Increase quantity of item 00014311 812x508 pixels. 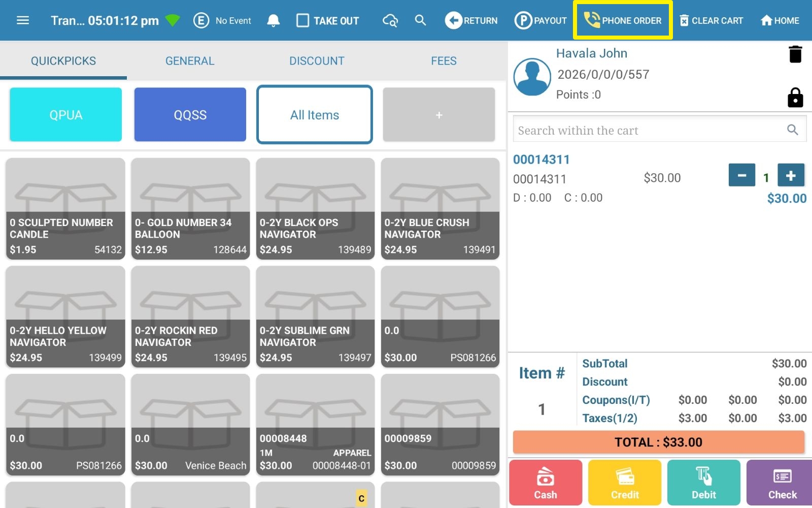(791, 175)
